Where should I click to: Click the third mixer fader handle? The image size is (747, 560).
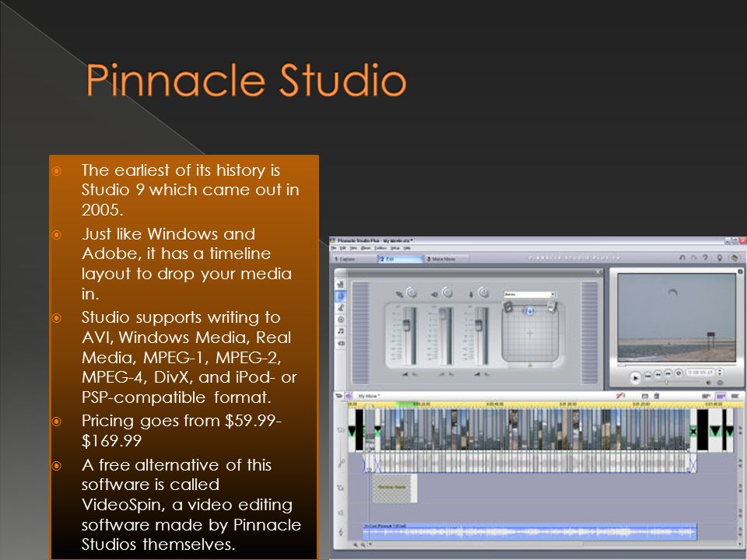point(479,325)
